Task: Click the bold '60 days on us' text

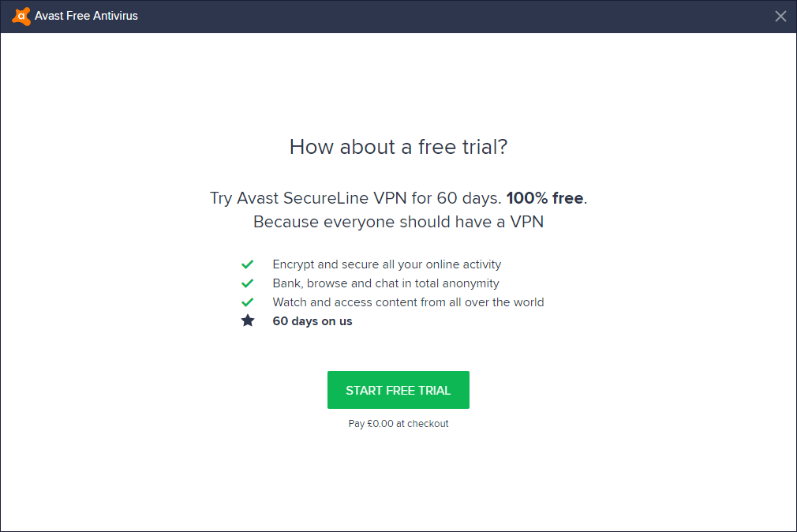Action: click(x=312, y=321)
